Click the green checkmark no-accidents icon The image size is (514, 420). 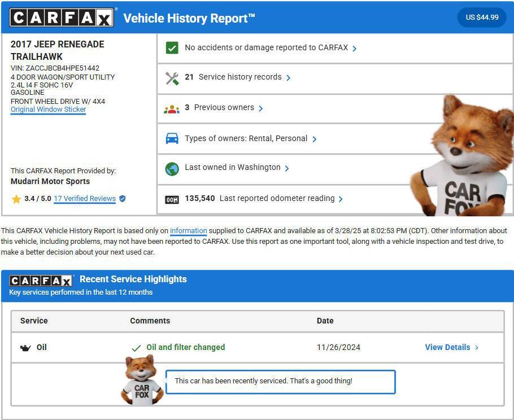[172, 48]
